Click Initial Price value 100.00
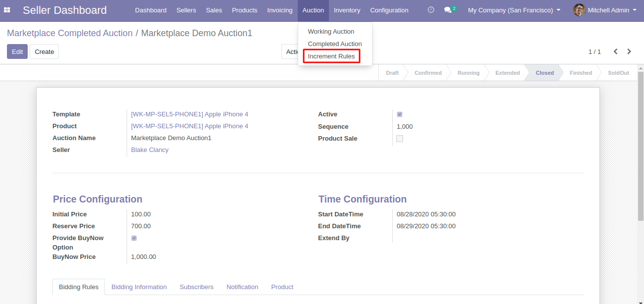The image size is (644, 304). [x=141, y=214]
